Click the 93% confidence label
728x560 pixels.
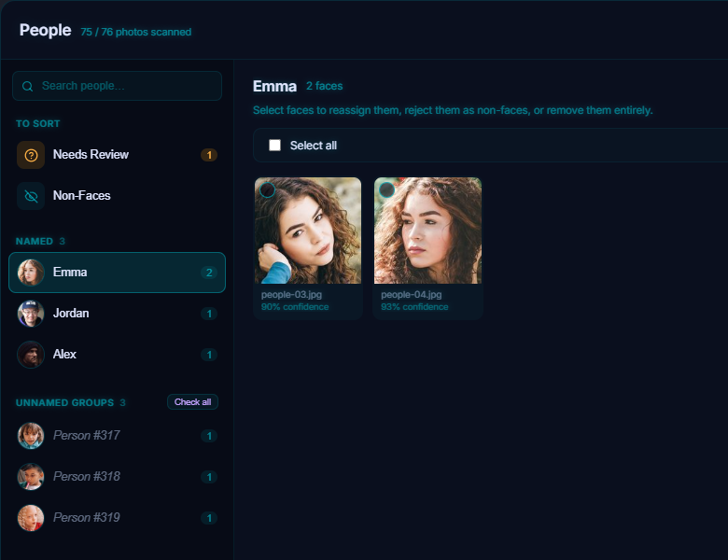click(x=414, y=307)
